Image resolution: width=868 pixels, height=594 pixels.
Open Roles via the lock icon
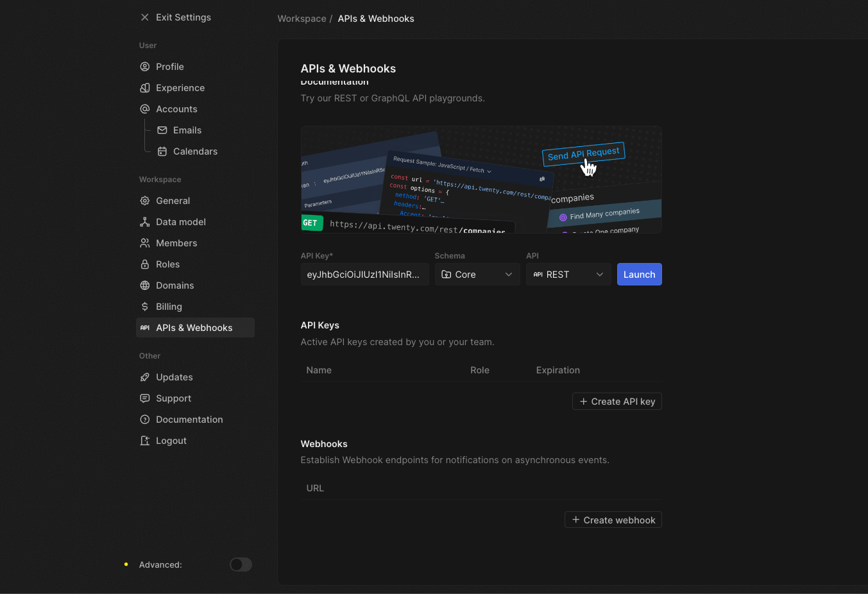pyautogui.click(x=144, y=264)
